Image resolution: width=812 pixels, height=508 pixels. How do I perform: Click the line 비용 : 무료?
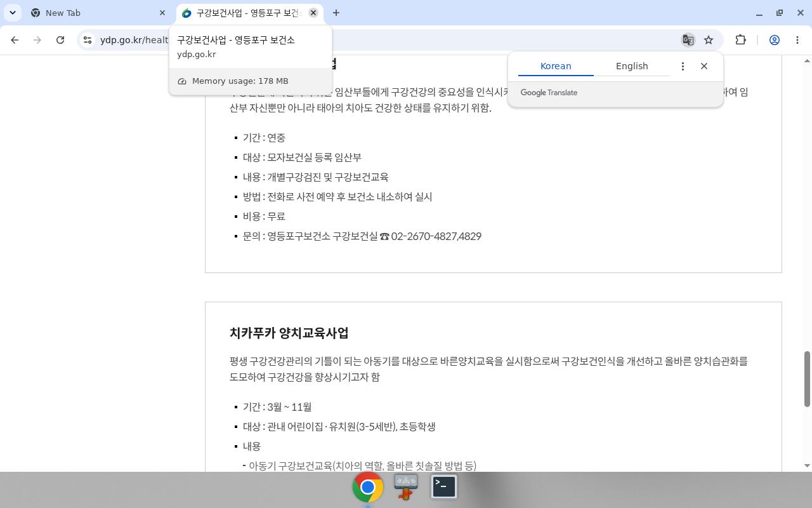click(x=264, y=217)
